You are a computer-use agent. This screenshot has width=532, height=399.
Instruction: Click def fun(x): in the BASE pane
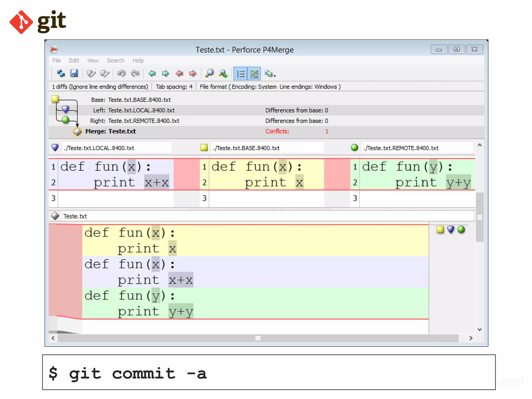(257, 167)
